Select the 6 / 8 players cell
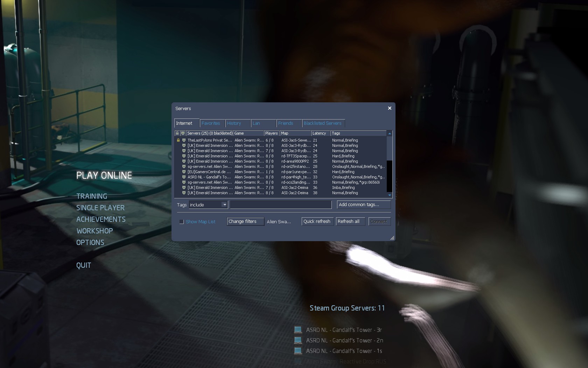Screen dimensions: 588x368 tap(269, 140)
